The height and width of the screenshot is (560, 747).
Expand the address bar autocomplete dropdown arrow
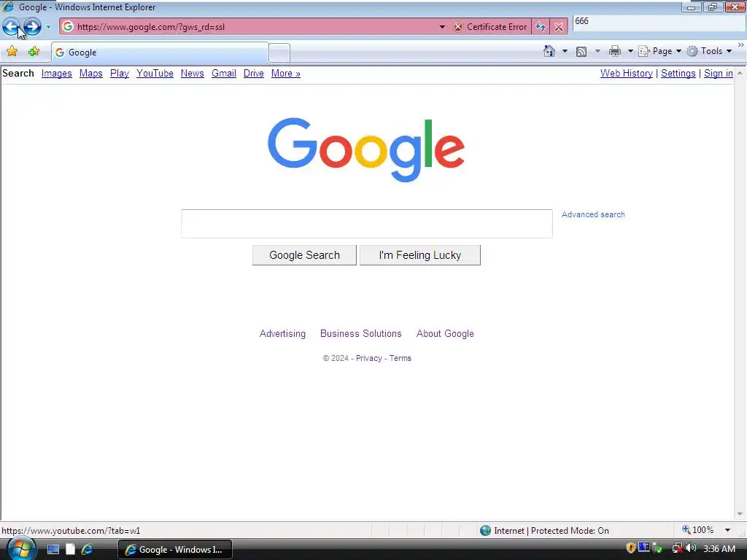(442, 27)
